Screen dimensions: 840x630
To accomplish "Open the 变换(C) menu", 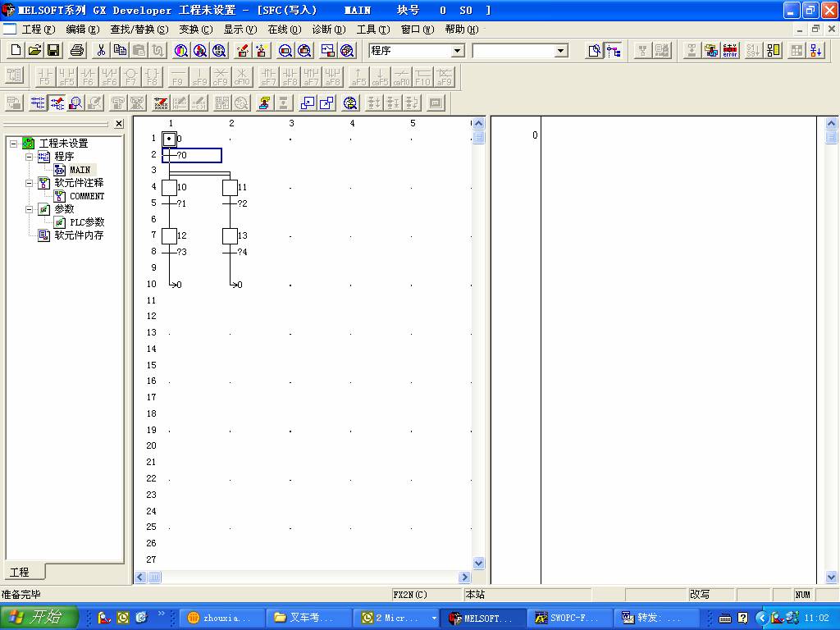I will [x=195, y=30].
